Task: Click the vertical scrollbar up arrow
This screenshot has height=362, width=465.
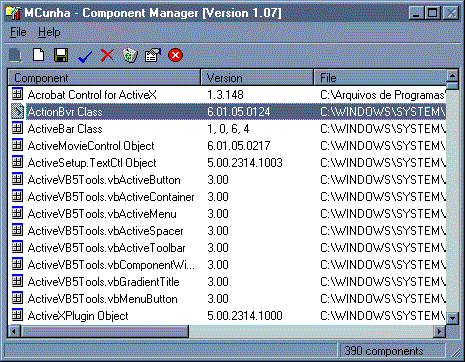Action: 452,76
